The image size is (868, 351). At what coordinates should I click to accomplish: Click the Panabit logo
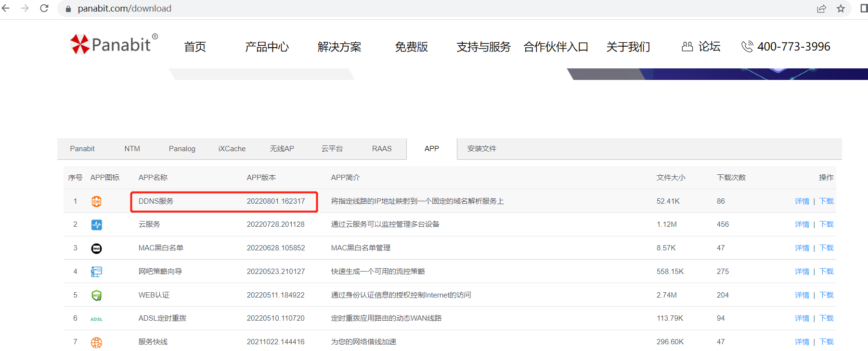click(114, 44)
